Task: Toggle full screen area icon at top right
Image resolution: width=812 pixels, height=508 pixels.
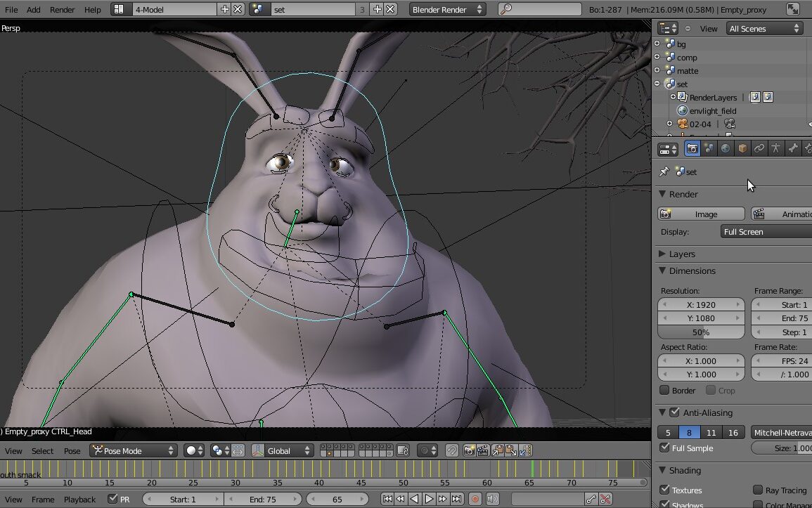Action: [x=792, y=9]
